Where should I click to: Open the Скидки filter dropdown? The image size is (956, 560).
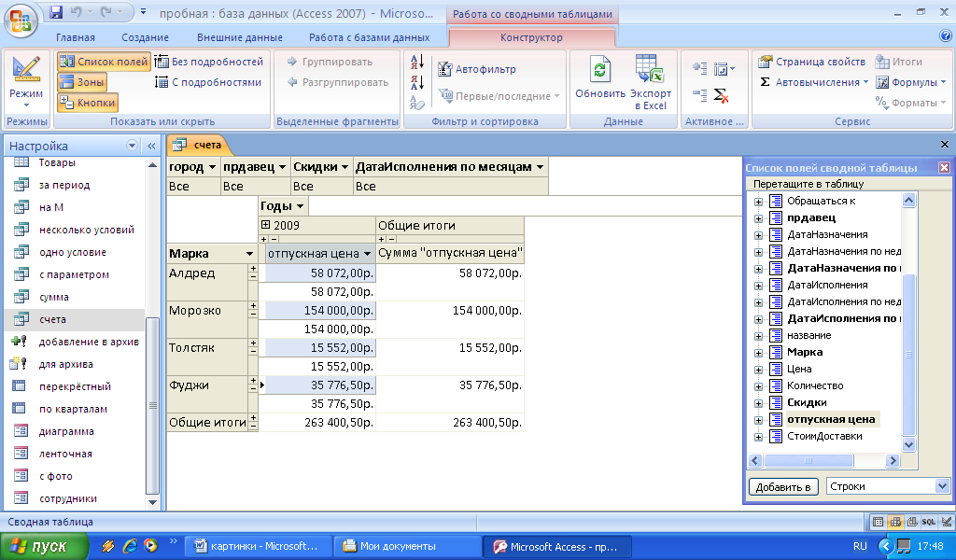[x=345, y=167]
